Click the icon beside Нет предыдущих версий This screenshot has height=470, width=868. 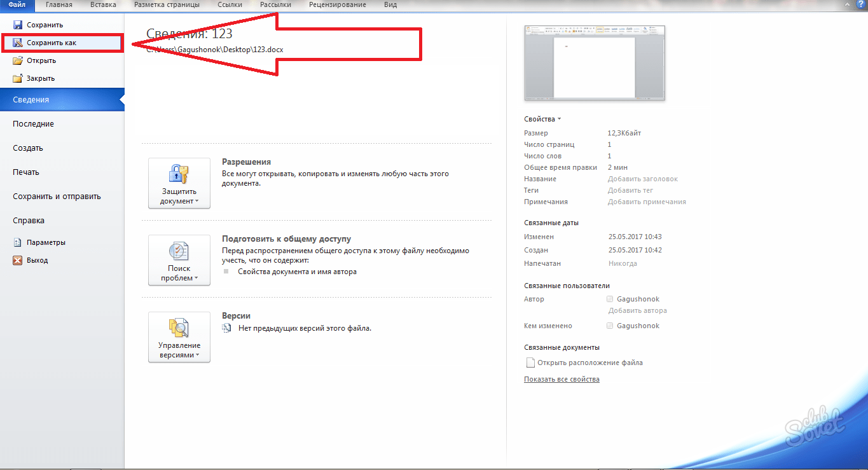(227, 328)
